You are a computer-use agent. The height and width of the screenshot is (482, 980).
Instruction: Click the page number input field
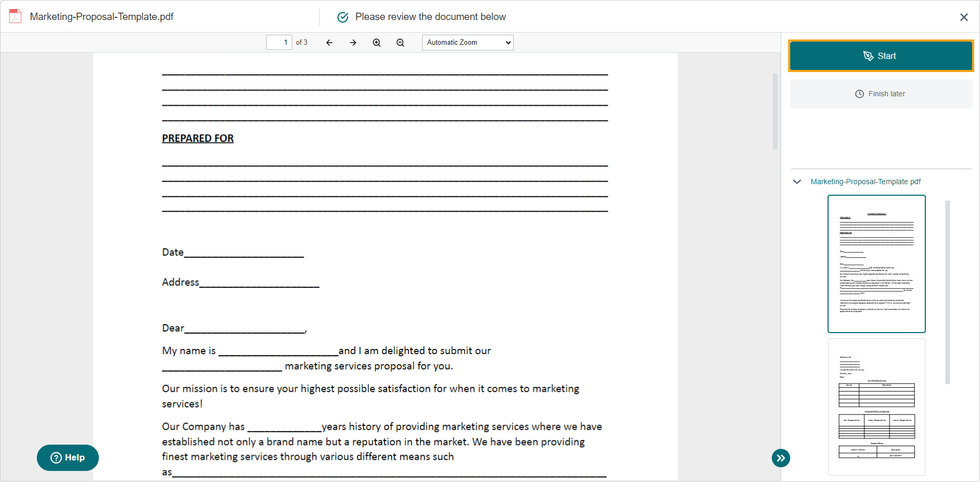click(x=279, y=43)
